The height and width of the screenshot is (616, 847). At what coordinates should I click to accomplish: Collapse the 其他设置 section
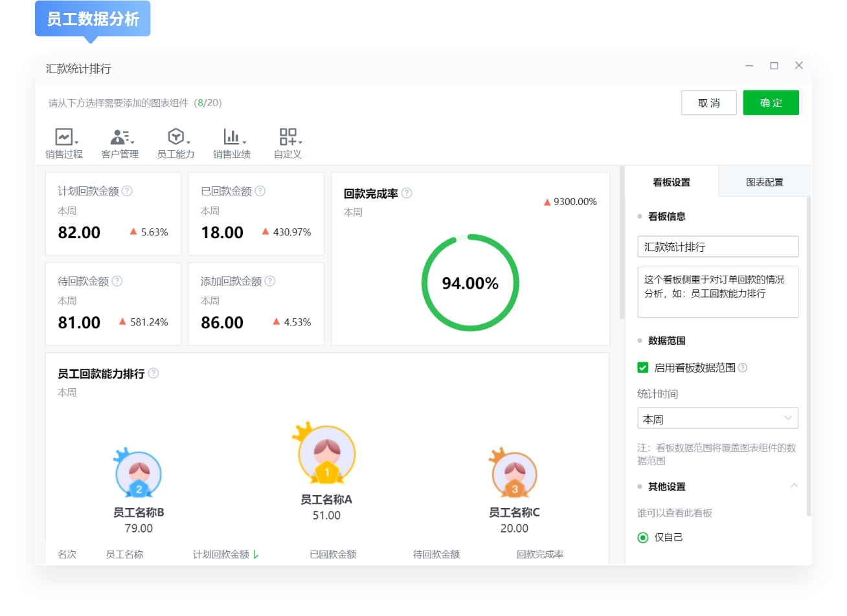pyautogui.click(x=795, y=486)
